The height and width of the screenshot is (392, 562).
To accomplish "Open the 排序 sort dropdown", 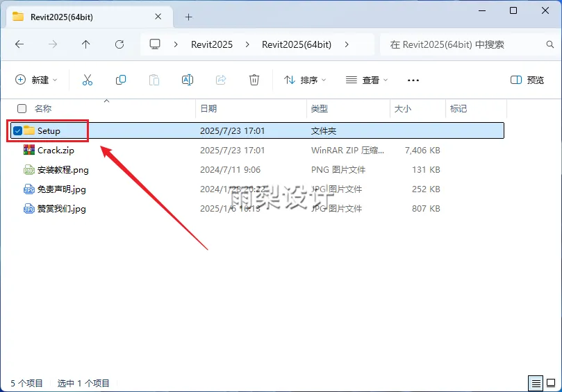I will click(x=305, y=80).
